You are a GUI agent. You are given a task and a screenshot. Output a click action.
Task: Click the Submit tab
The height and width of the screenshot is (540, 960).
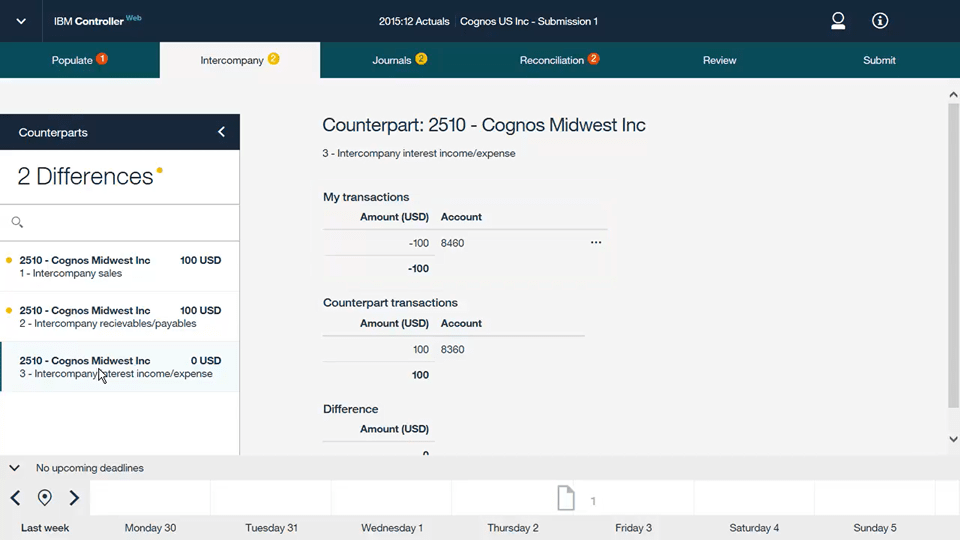tap(879, 60)
